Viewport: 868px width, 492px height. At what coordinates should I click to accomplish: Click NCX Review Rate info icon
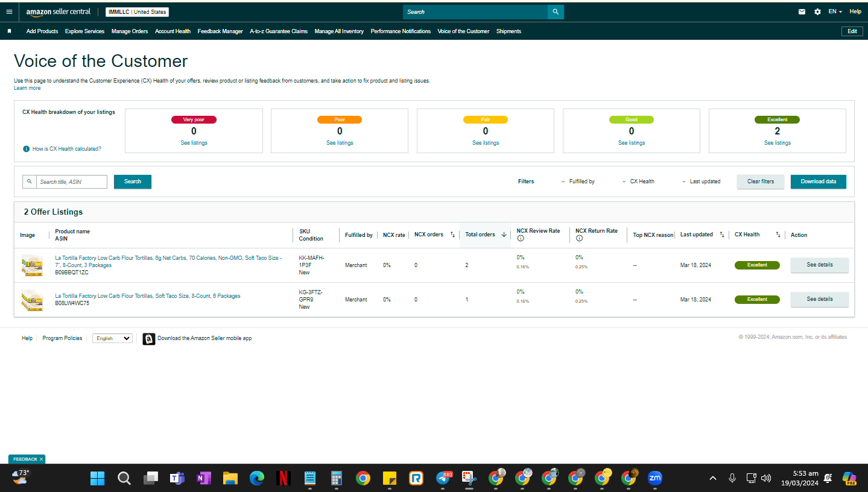(520, 238)
